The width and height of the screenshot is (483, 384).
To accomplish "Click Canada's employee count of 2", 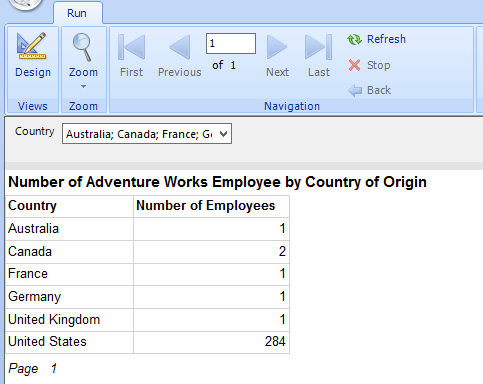I will coord(282,251).
